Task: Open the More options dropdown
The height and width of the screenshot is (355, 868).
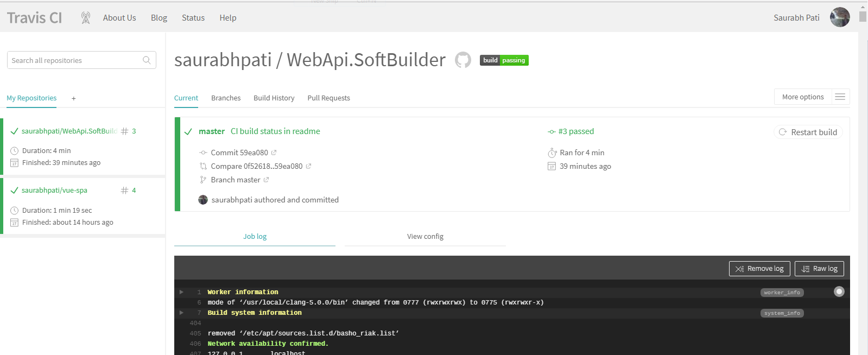Action: click(803, 97)
